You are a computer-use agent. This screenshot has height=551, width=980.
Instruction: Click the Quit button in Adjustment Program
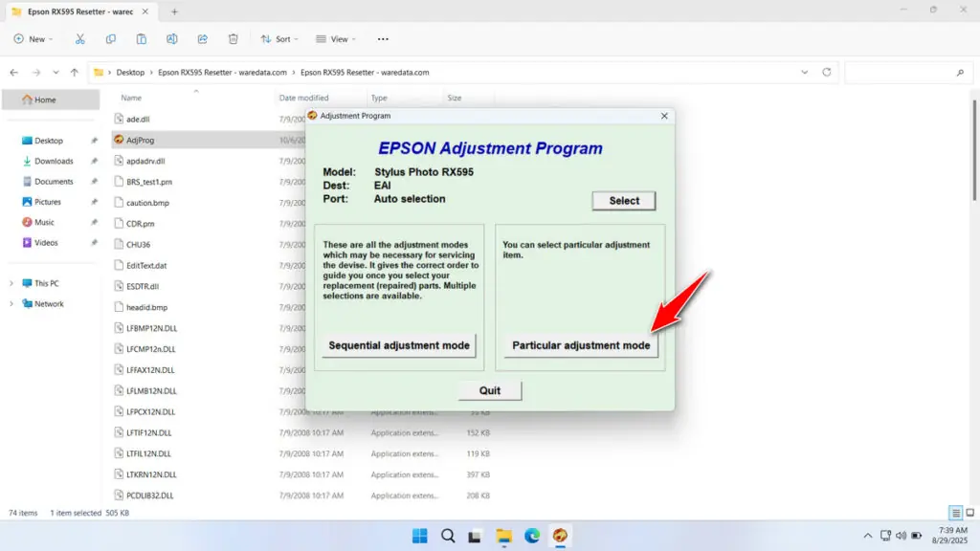(489, 390)
